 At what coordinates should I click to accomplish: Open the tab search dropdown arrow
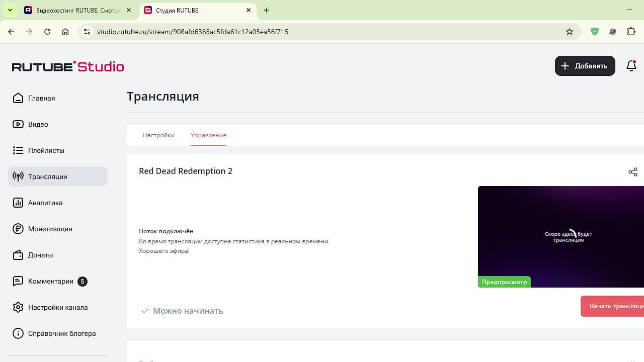10,10
